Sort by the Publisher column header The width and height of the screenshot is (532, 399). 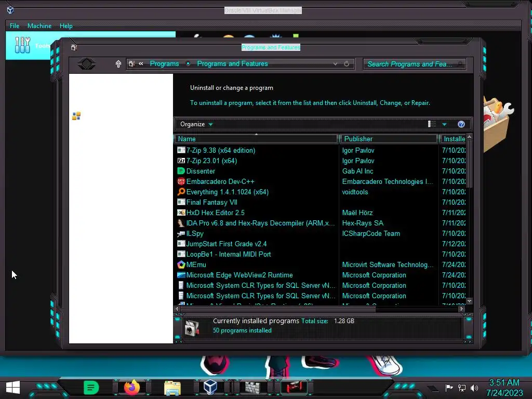point(389,139)
